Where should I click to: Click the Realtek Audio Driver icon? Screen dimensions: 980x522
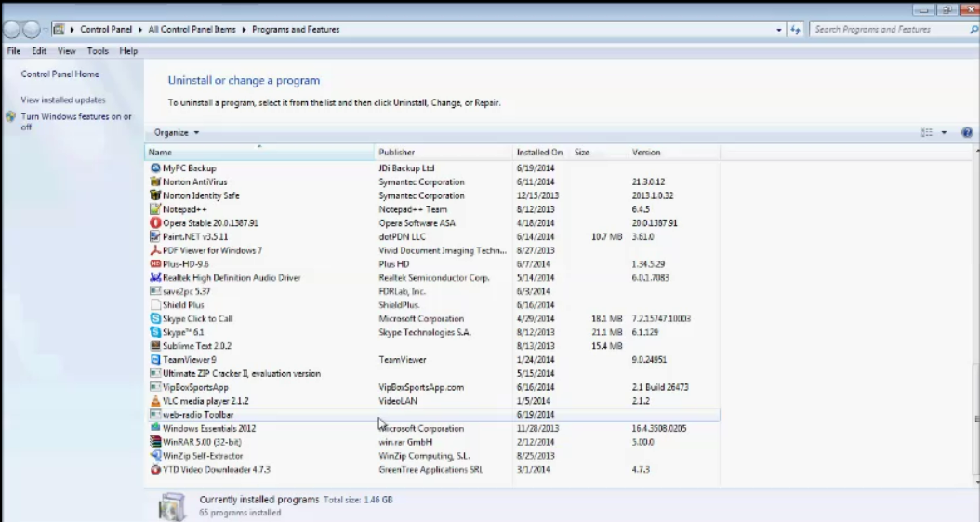tap(155, 277)
